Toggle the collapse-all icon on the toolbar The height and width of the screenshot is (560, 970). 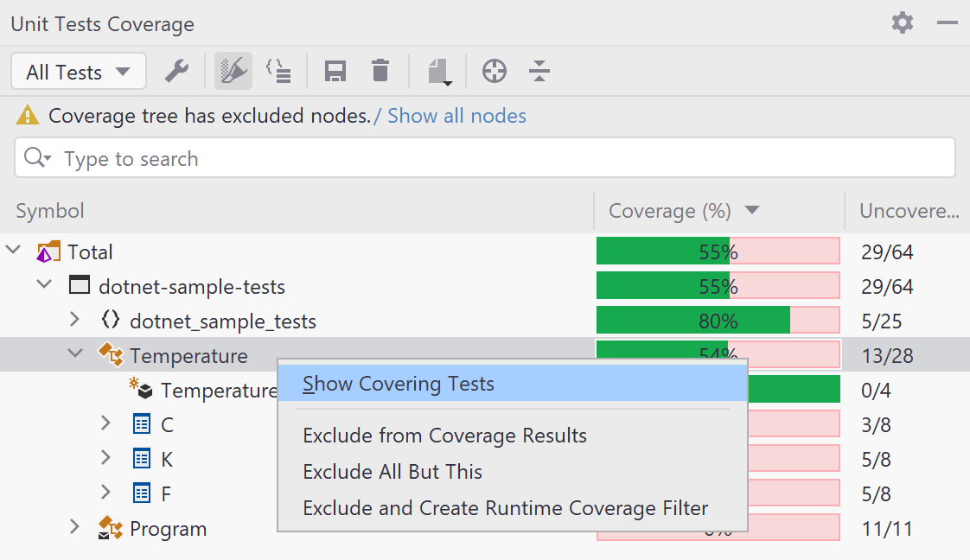tap(539, 71)
